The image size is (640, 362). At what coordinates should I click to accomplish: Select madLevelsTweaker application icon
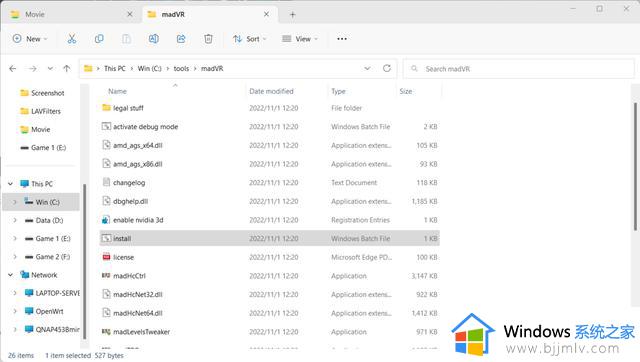point(106,332)
